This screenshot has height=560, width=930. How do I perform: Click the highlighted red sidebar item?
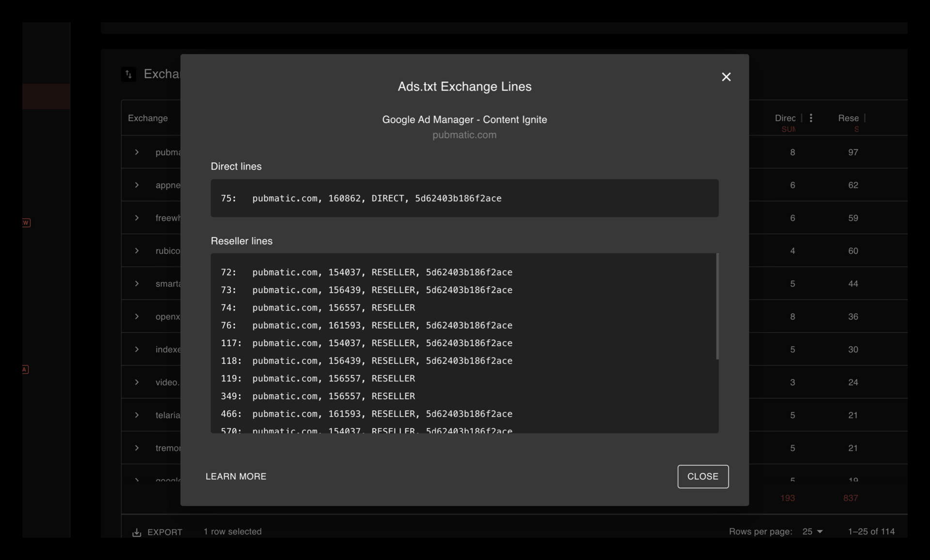tap(46, 96)
